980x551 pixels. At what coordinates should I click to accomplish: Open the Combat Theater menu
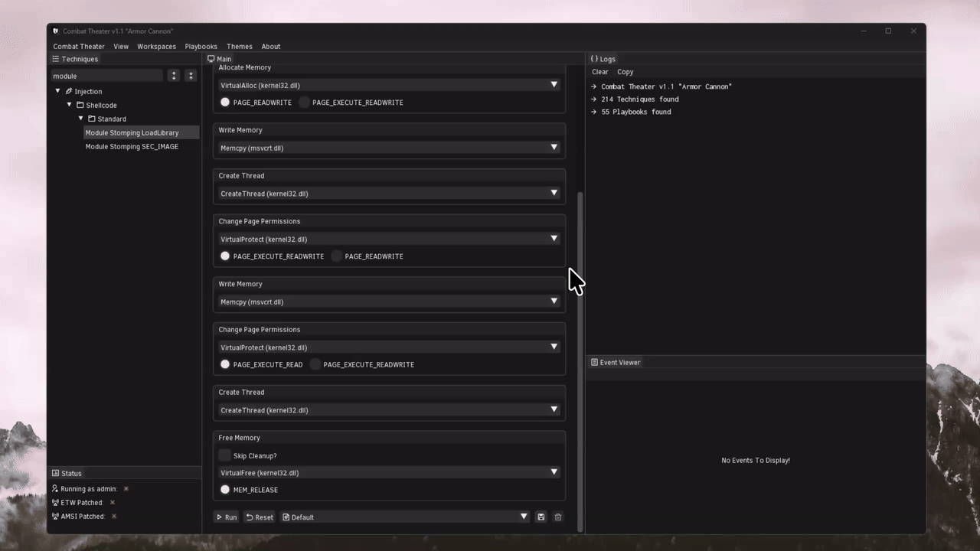point(79,47)
